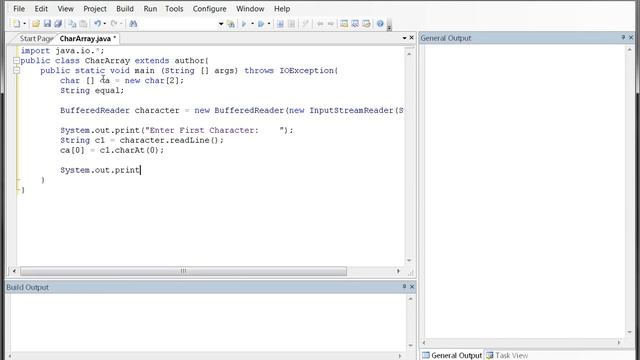The width and height of the screenshot is (640, 360).
Task: Open the editor tab list dropdown arrow
Action: (x=404, y=38)
